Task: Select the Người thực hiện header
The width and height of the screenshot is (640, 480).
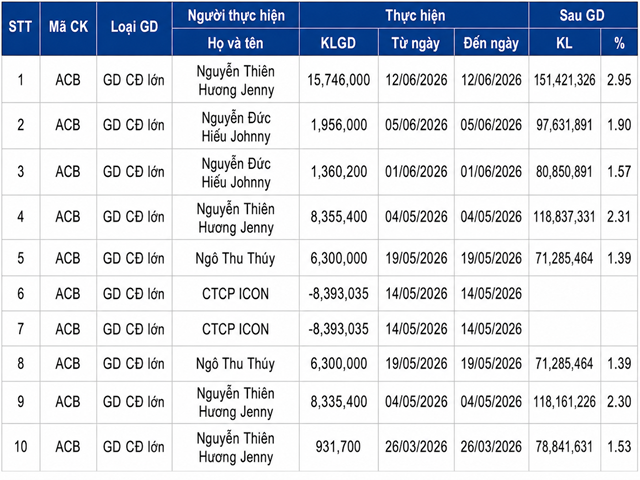Action: point(236,16)
